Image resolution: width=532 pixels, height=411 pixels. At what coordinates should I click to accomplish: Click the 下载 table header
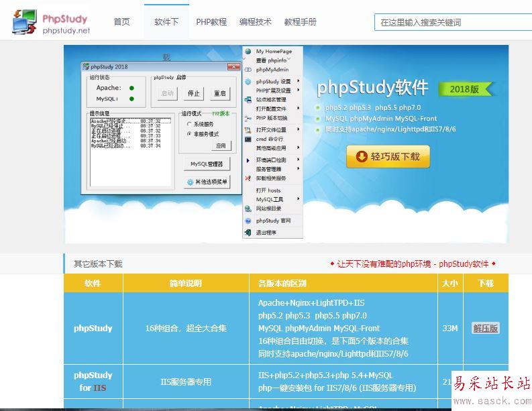click(x=486, y=283)
